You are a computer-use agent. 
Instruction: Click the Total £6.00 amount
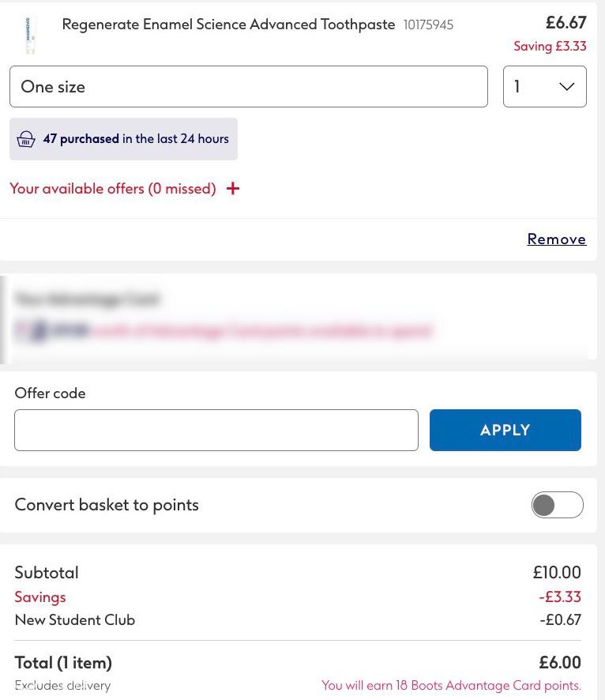[x=560, y=663]
